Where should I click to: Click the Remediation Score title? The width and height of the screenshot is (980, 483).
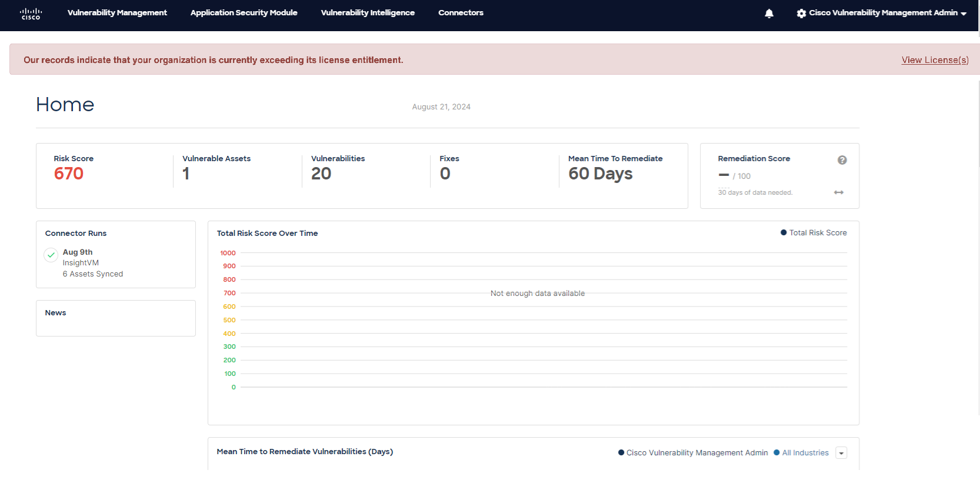click(754, 159)
